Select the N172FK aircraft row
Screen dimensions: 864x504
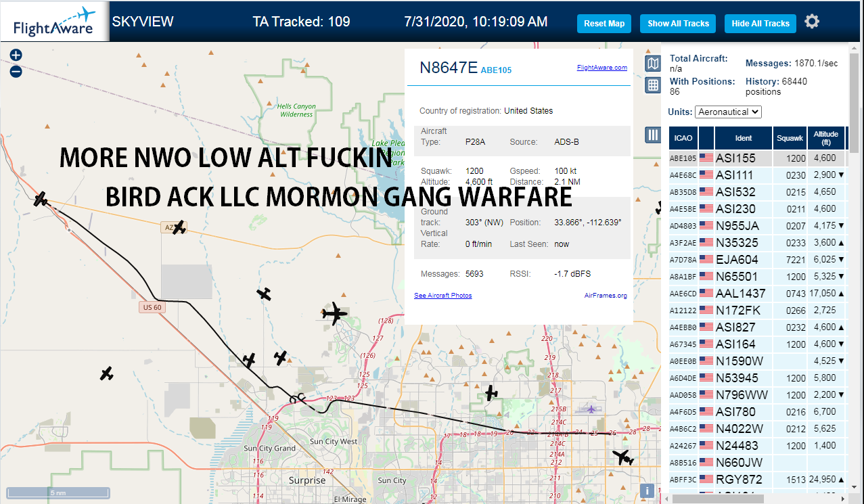(x=757, y=311)
